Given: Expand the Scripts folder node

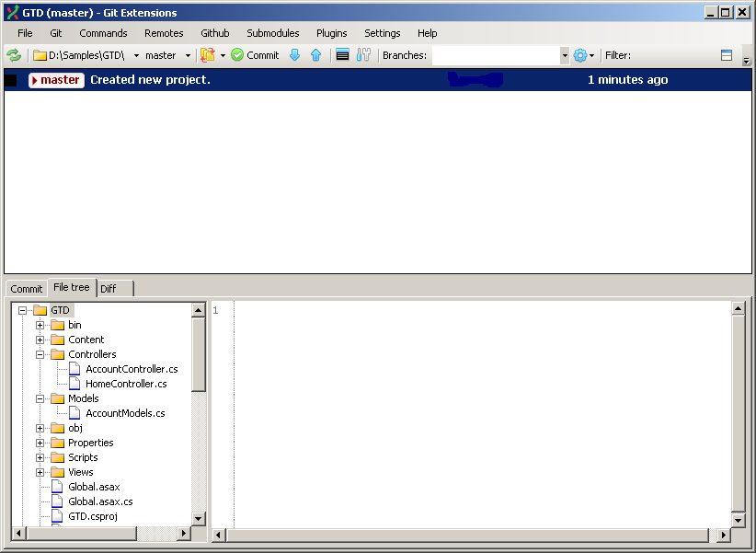Looking at the screenshot, I should pyautogui.click(x=40, y=457).
